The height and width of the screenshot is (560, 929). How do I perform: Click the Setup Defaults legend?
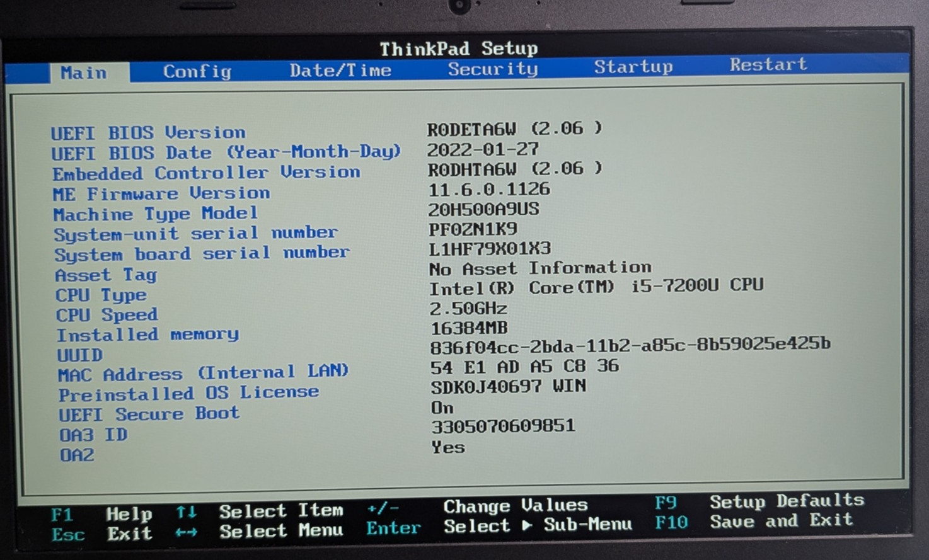click(x=787, y=501)
